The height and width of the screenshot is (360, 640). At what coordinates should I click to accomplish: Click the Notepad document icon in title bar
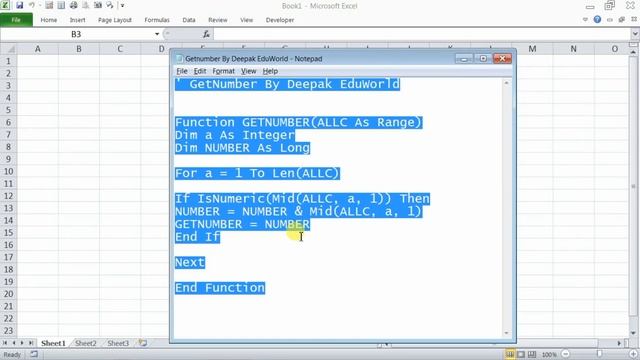[x=179, y=58]
